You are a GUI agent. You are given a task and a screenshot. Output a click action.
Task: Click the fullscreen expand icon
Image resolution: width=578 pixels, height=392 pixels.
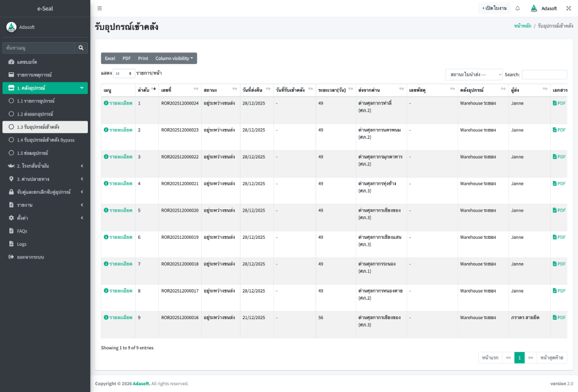click(x=568, y=8)
